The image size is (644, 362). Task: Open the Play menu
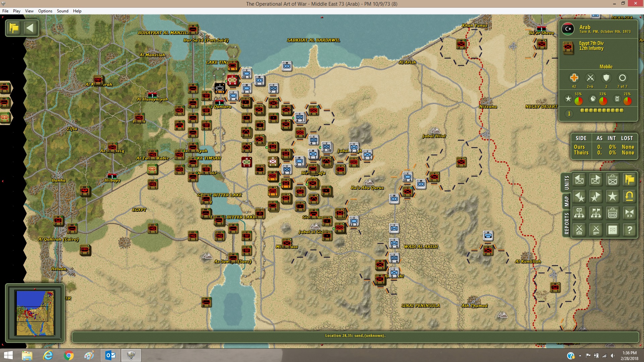pos(17,11)
